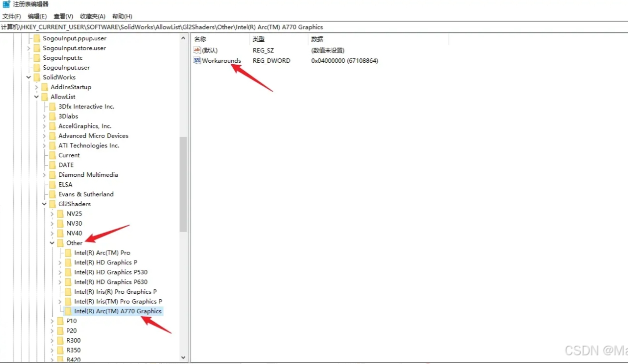This screenshot has width=628, height=364.
Task: Click the Intel(R) Arc(TM) Pro folder icon
Action: [x=68, y=253]
